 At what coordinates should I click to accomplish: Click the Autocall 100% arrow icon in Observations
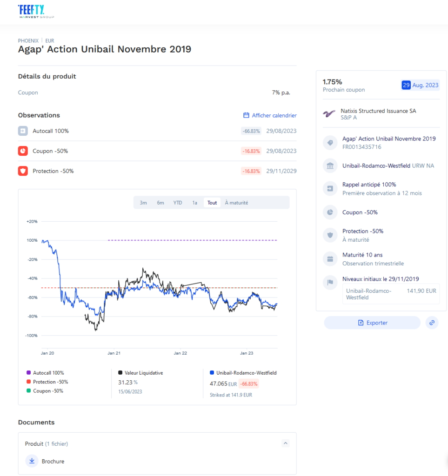[x=23, y=131]
